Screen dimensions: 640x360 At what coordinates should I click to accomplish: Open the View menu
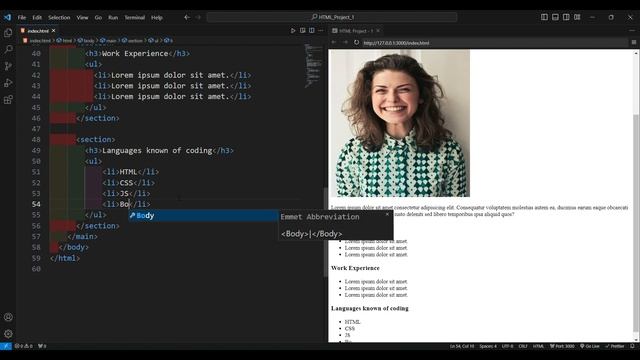[82, 18]
